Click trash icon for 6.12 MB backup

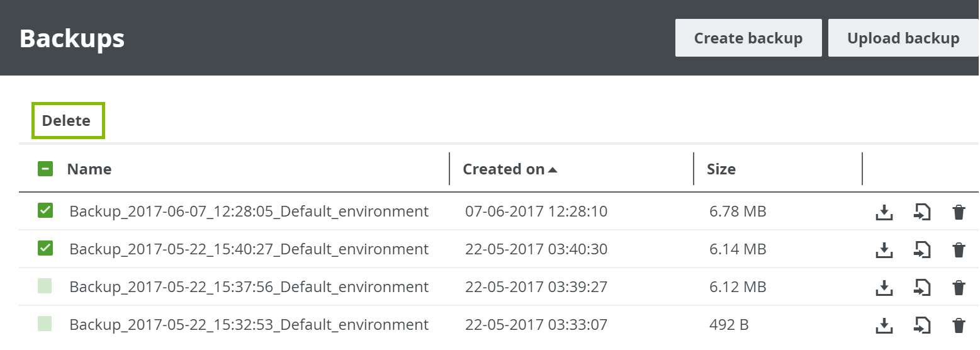pyautogui.click(x=959, y=288)
